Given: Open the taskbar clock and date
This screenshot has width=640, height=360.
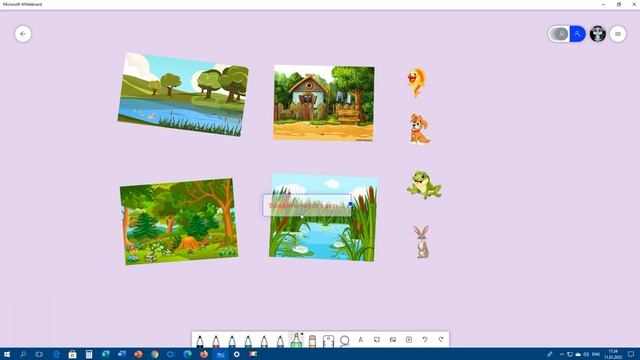Looking at the screenshot, I should [613, 354].
